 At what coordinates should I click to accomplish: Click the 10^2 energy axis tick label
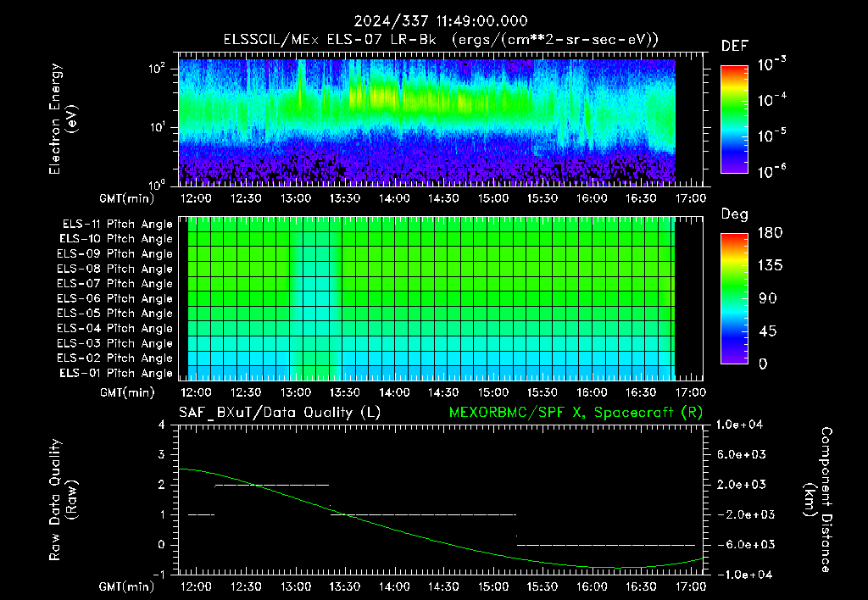pos(157,69)
